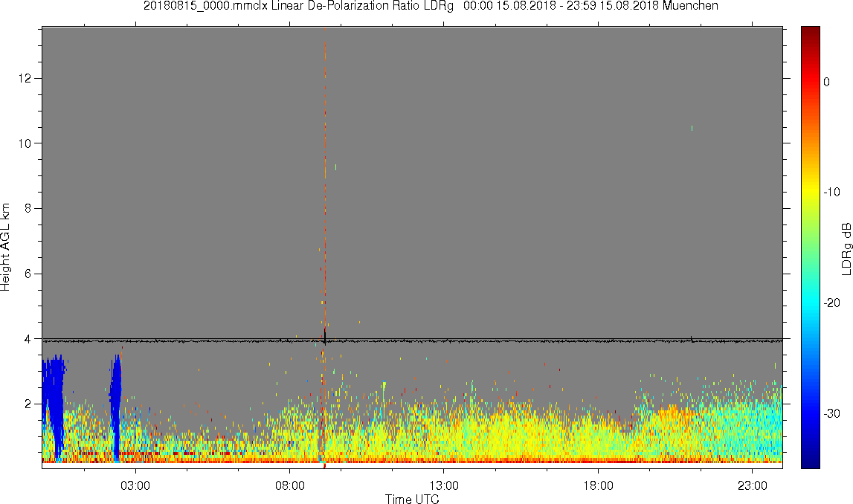Click the plot title text at top
This screenshot has width=853, height=504.
(x=431, y=6)
